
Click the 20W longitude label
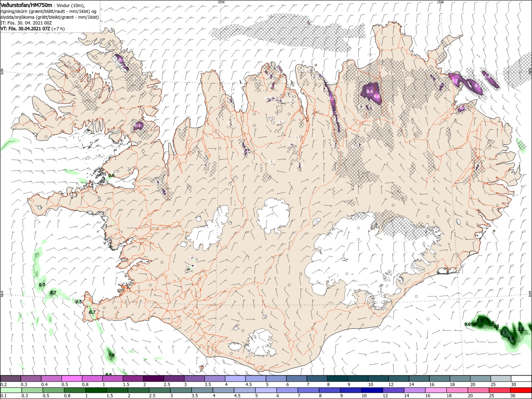221,2
